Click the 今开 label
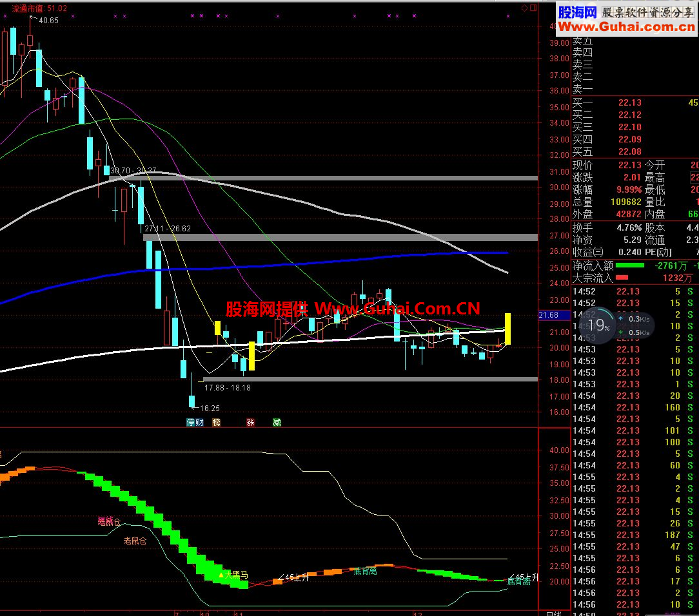The height and width of the screenshot is (616, 699). coord(655,165)
